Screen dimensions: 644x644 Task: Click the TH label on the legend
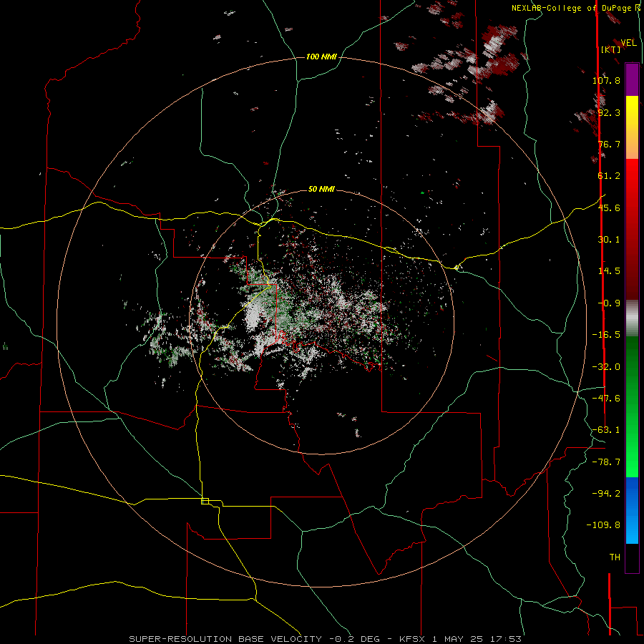pos(615,557)
